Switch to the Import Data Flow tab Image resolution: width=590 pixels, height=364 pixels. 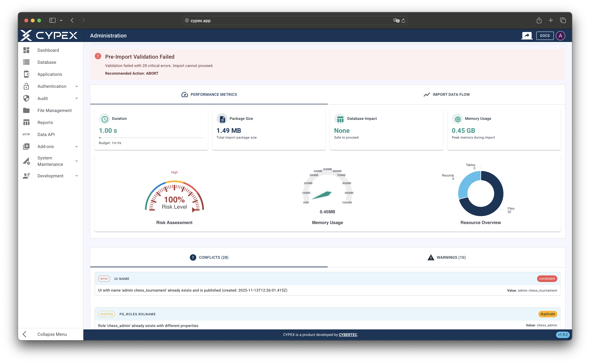[x=446, y=94]
